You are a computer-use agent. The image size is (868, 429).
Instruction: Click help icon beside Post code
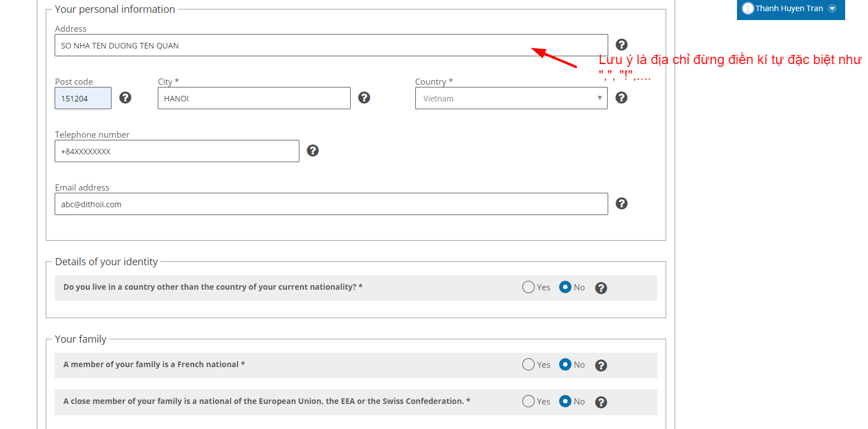(125, 97)
